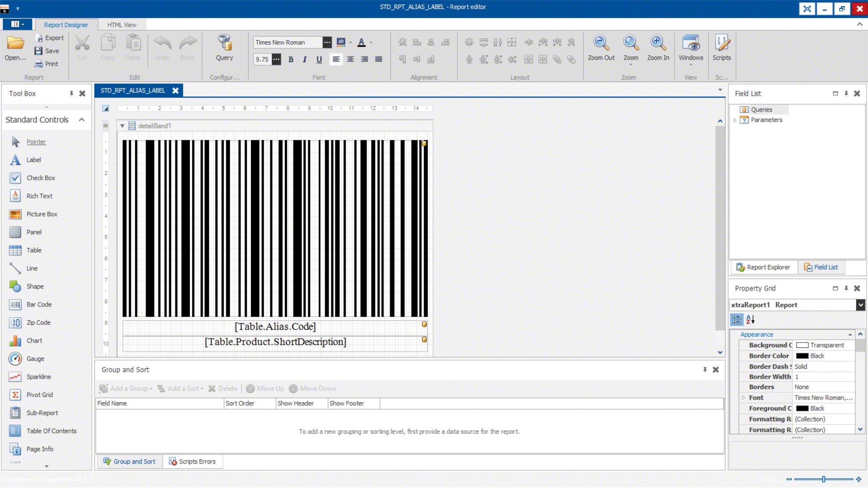Open the Query configuration tool

coord(224,47)
